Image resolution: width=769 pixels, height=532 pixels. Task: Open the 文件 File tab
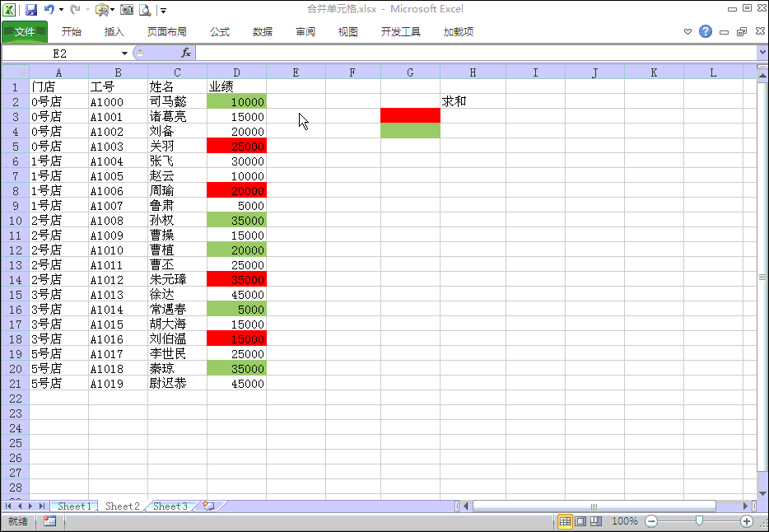(x=25, y=32)
